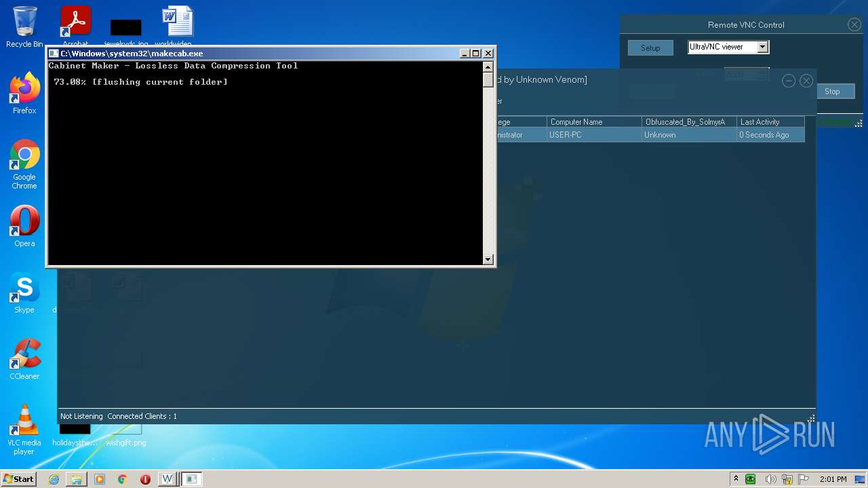The height and width of the screenshot is (488, 868).
Task: Open Opera from the taskbar
Action: click(x=145, y=479)
